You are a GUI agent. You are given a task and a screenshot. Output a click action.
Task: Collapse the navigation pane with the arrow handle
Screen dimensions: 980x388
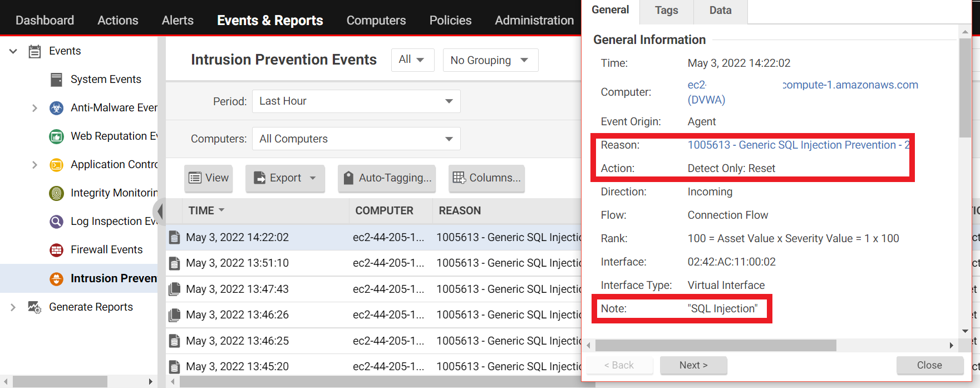pyautogui.click(x=160, y=211)
